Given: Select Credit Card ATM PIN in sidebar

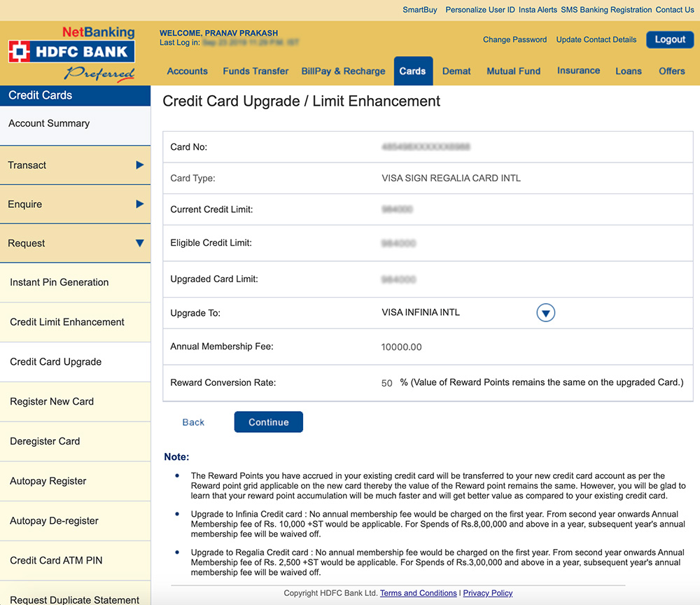Looking at the screenshot, I should (75, 561).
